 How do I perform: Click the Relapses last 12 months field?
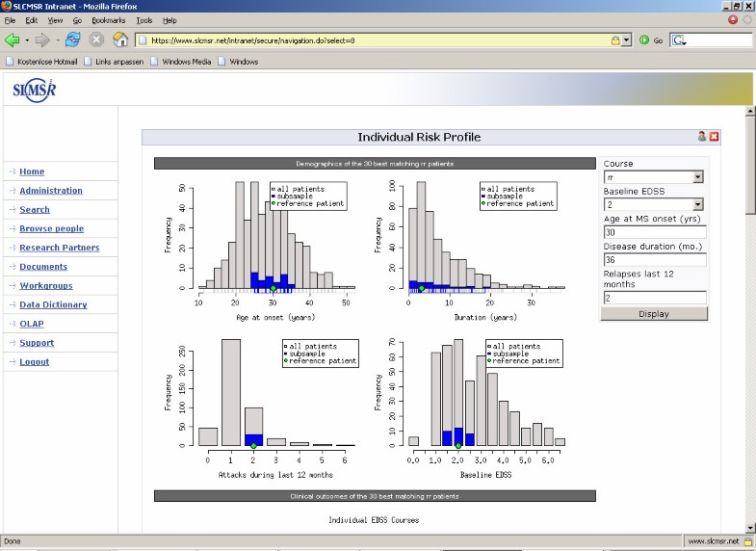pyautogui.click(x=655, y=298)
